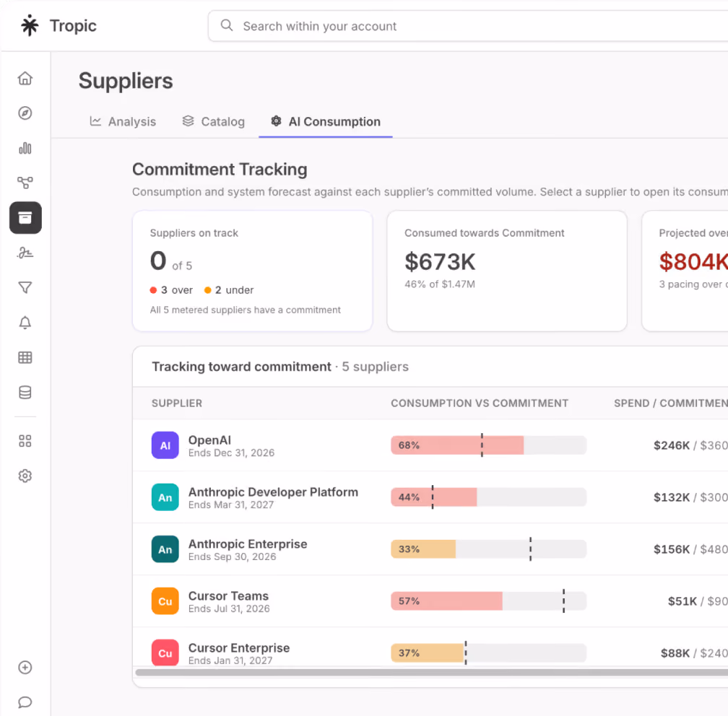This screenshot has width=728, height=716.
Task: Open the Cursor Teams supplier
Action: [x=430, y=601]
